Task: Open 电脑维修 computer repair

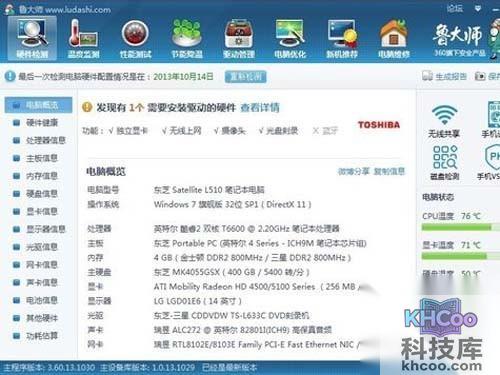Action: pos(394,38)
